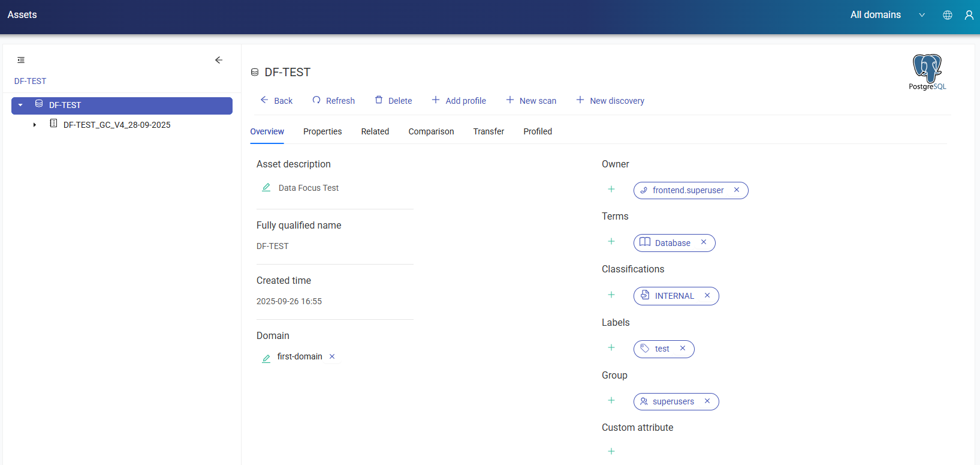Remove first-domain from Domain

click(x=332, y=356)
